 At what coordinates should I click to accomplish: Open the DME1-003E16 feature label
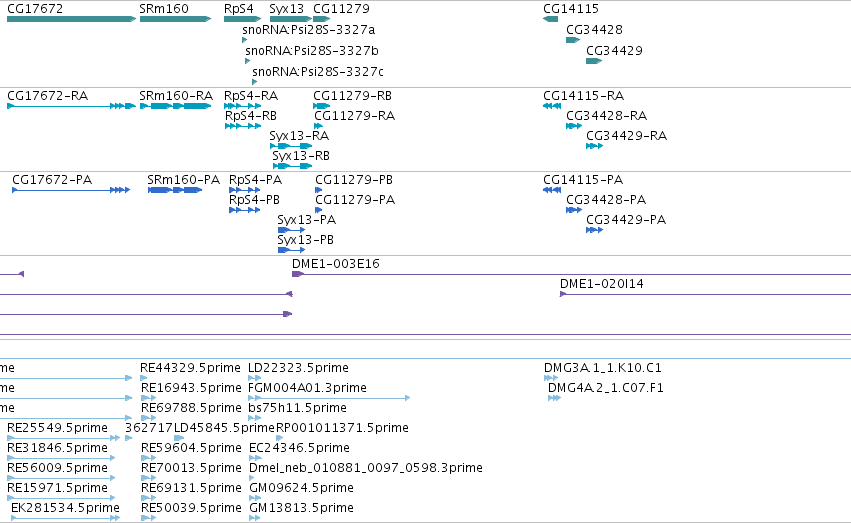335,264
